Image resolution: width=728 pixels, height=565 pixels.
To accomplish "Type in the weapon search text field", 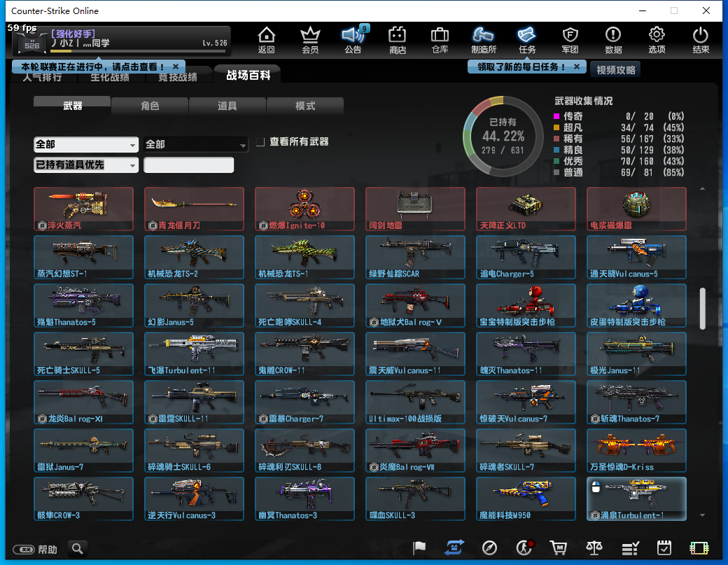I will point(188,165).
